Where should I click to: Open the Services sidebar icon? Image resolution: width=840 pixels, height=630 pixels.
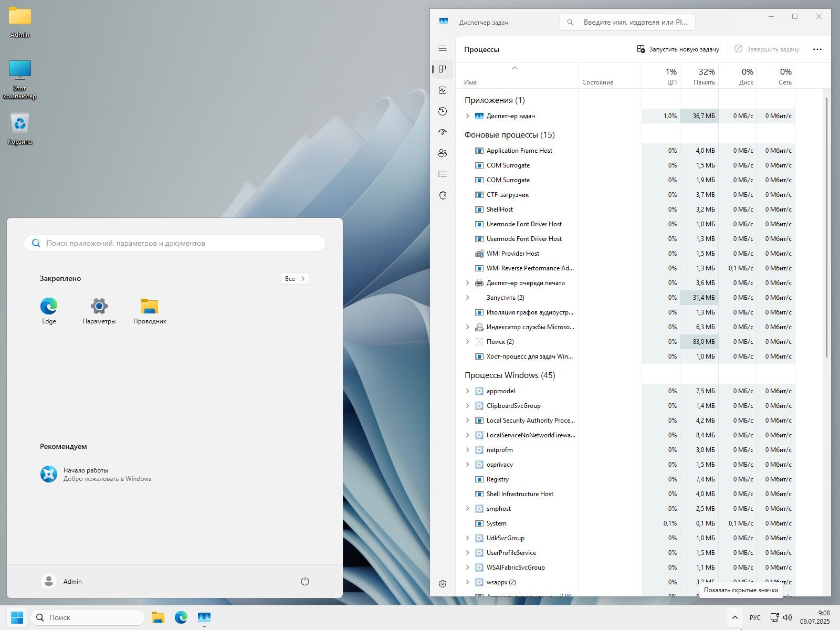point(443,195)
